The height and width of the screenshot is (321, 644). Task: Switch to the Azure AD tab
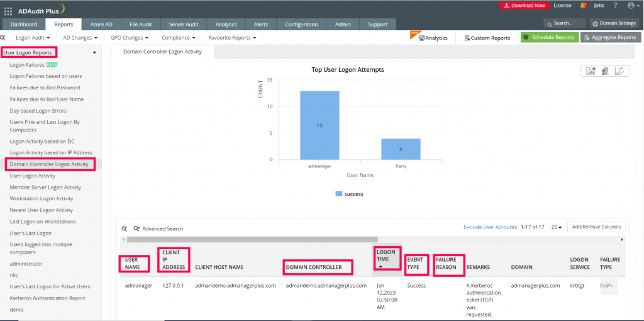pyautogui.click(x=101, y=25)
